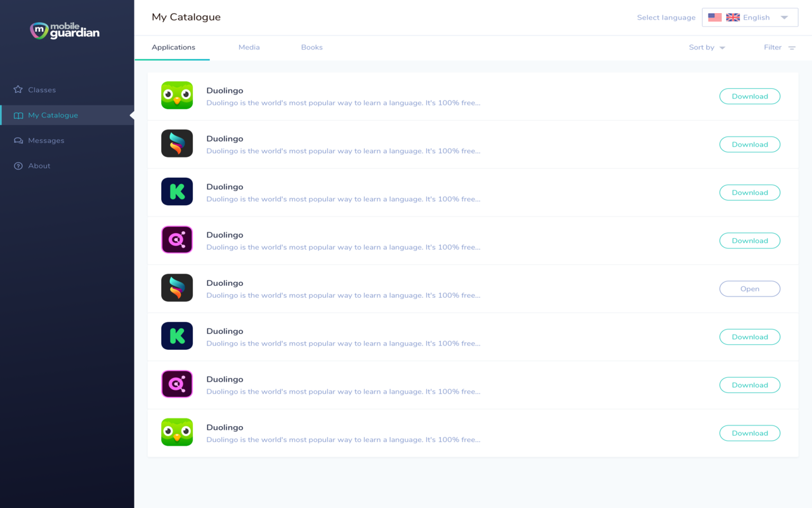Download the swirl-icon Duolingo app

[x=750, y=145]
